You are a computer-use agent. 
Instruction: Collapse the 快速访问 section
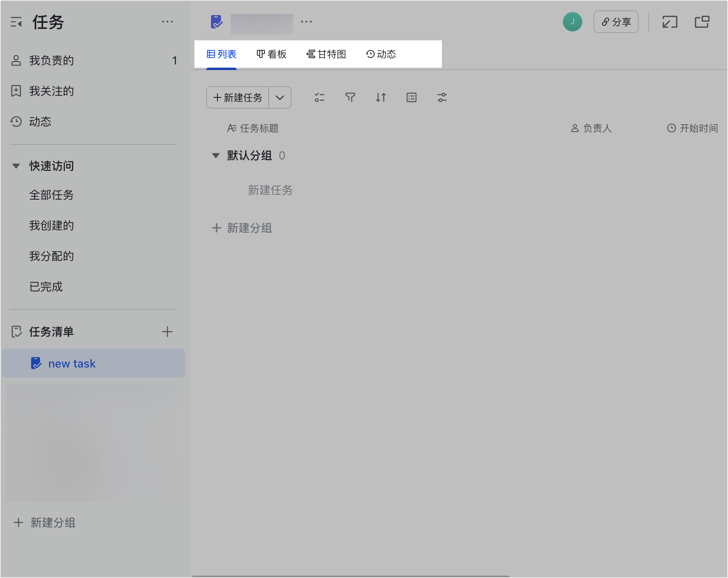16,166
